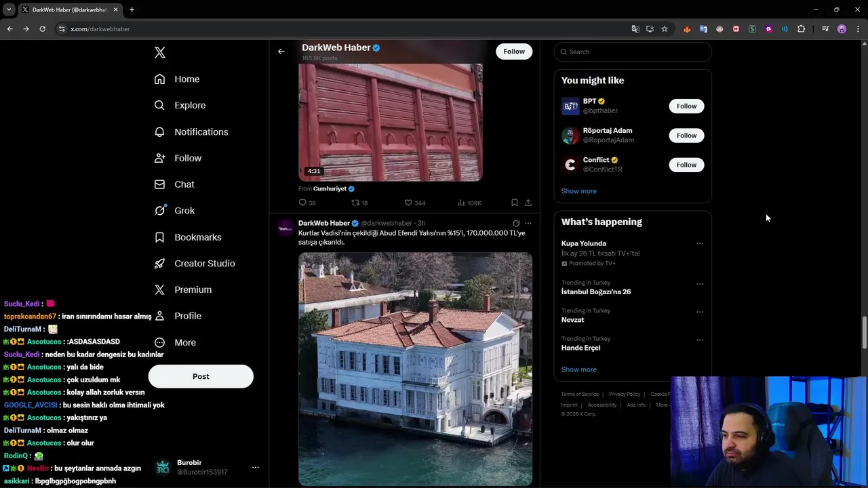Reload the page
The width and height of the screenshot is (868, 488).
42,28
